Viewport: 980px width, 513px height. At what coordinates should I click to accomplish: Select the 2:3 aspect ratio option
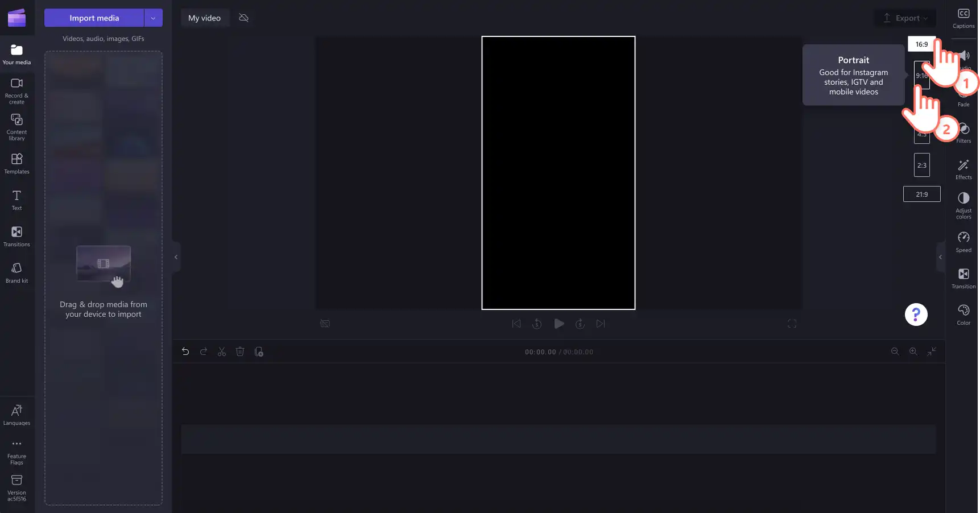921,166
